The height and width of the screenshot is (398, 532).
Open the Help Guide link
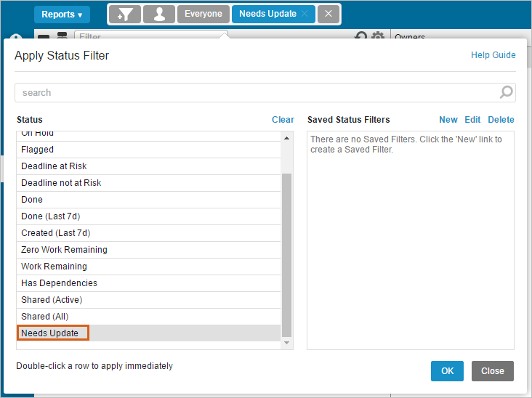click(x=493, y=55)
